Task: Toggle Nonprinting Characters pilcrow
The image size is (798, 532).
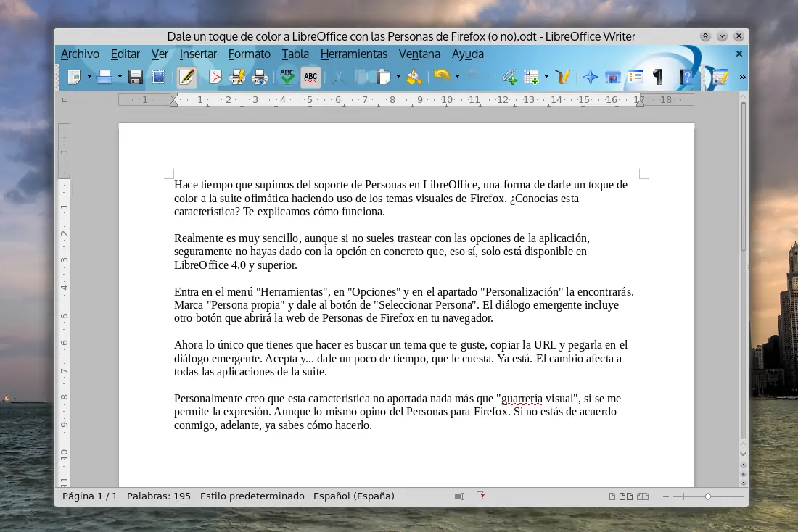Action: coord(657,78)
